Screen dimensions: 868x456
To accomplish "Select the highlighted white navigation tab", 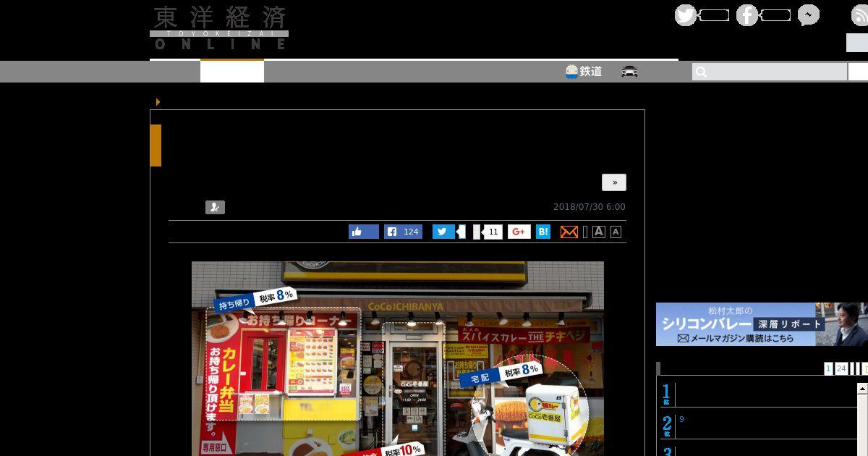I will tap(232, 72).
